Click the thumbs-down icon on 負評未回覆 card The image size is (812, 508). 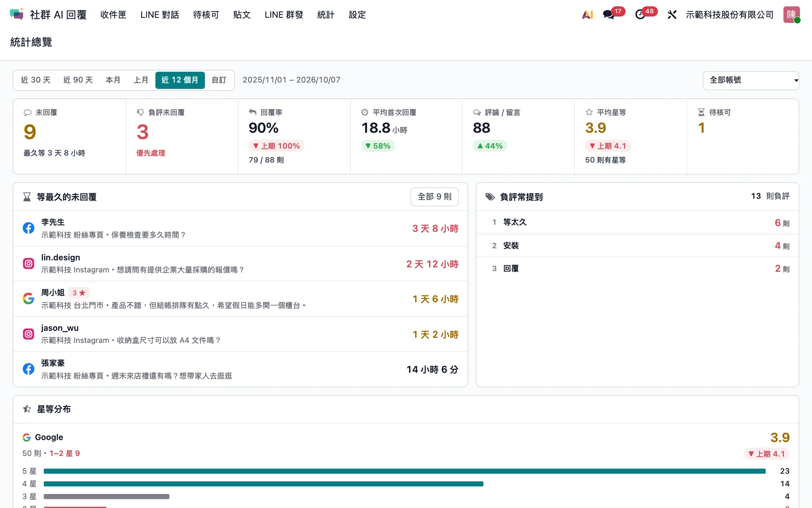(x=140, y=112)
